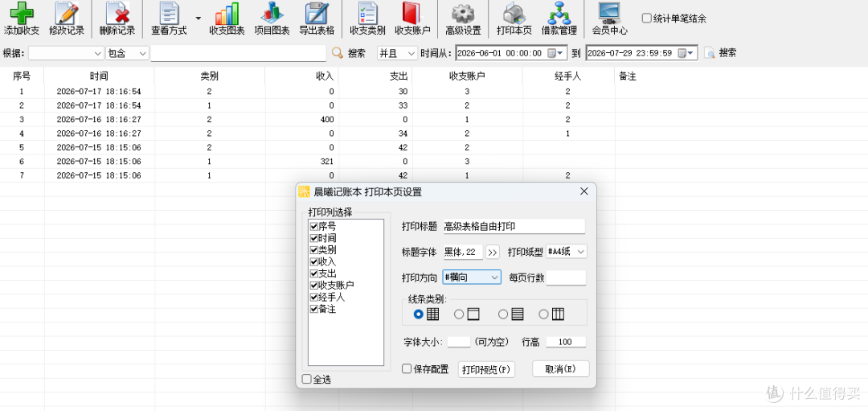
Task: Click the 序号 column header
Action: (22, 76)
